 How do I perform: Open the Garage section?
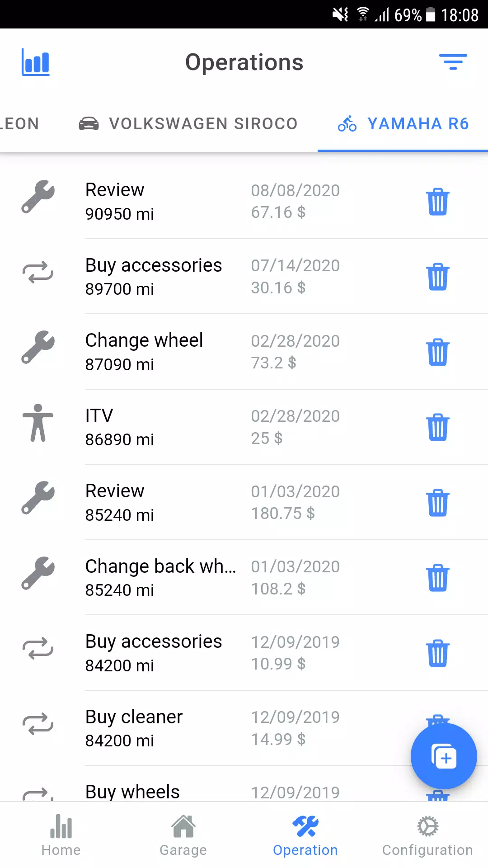183,835
